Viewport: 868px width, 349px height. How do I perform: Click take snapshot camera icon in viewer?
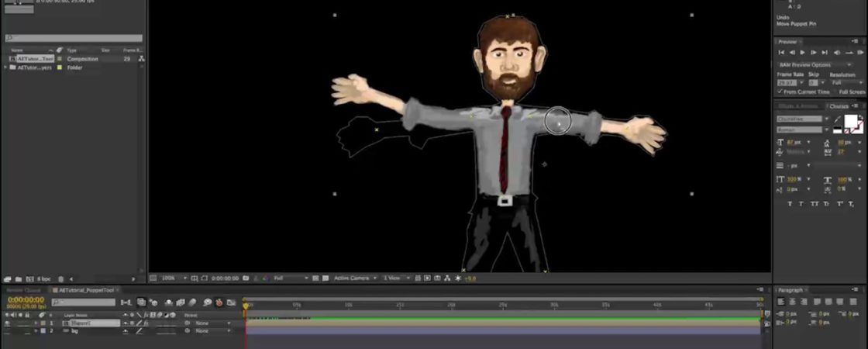click(x=245, y=278)
